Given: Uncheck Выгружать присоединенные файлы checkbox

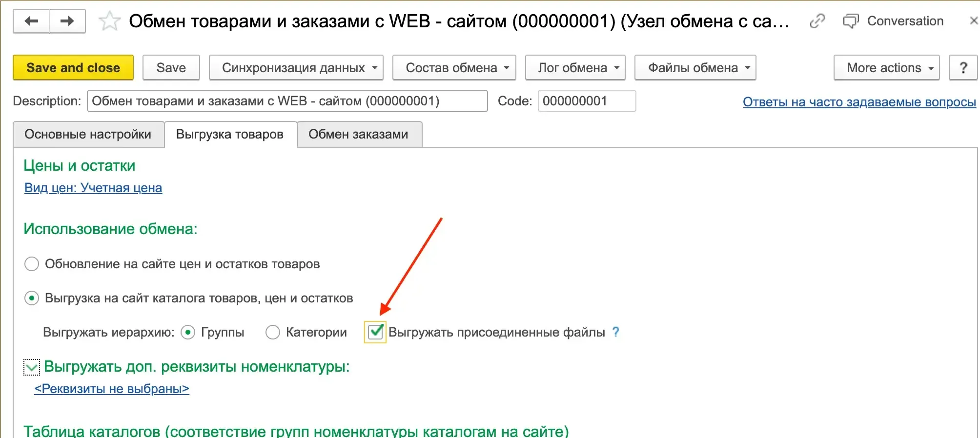Looking at the screenshot, I should [x=375, y=332].
